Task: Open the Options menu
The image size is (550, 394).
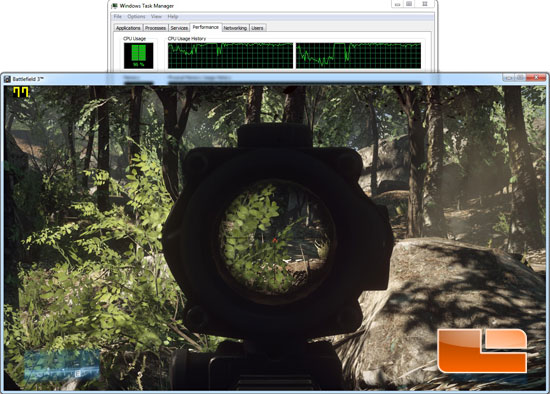Action: click(136, 16)
